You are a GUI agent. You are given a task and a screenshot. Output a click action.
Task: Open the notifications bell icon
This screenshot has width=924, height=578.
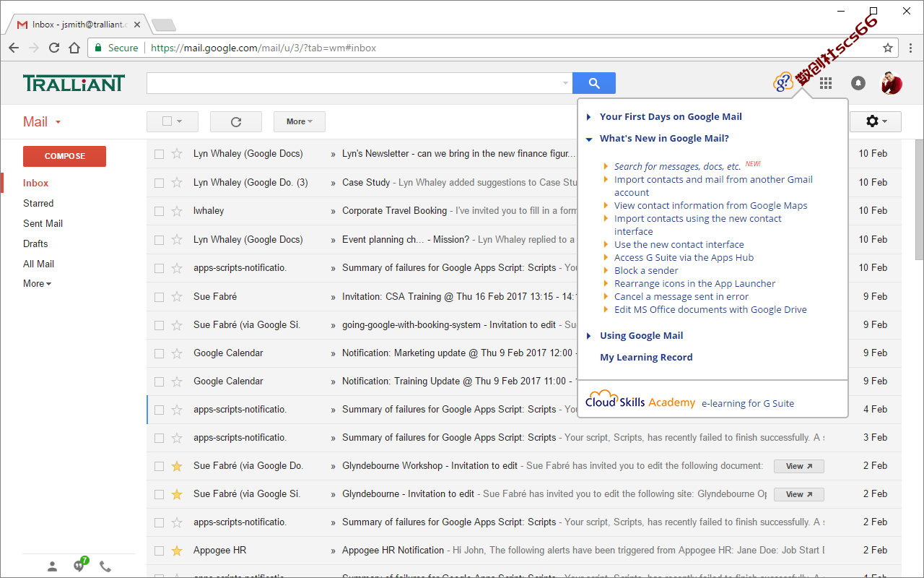(x=858, y=83)
